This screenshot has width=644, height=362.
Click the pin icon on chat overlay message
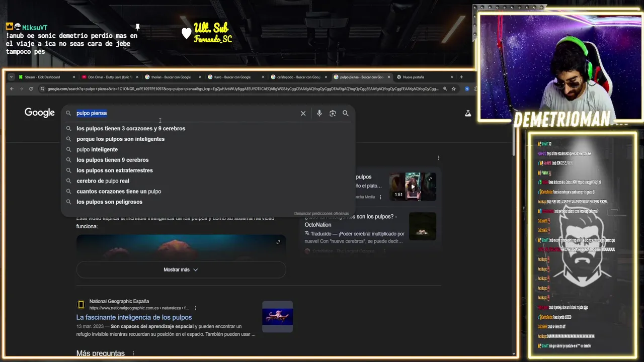pos(137,27)
